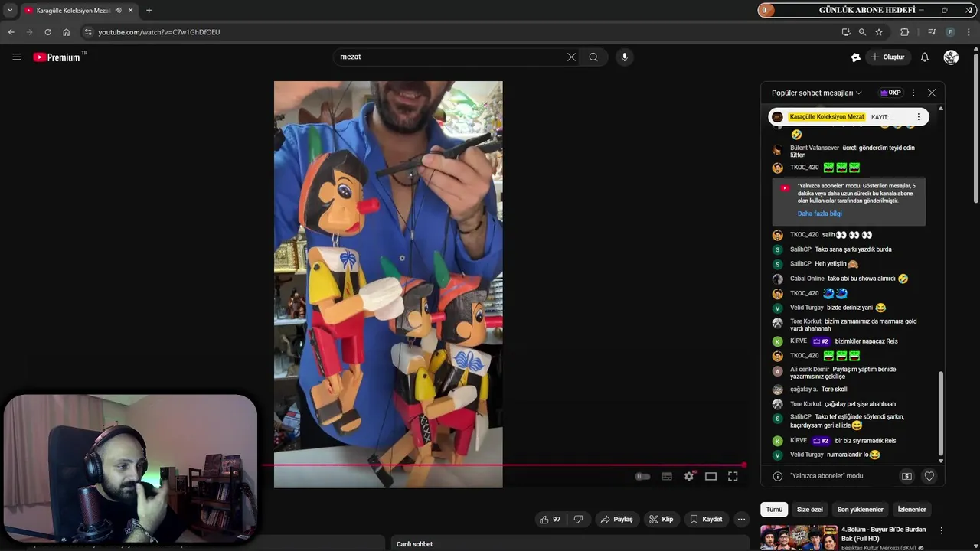Click the 0XP crown badge
980x551 pixels.
pyautogui.click(x=890, y=93)
